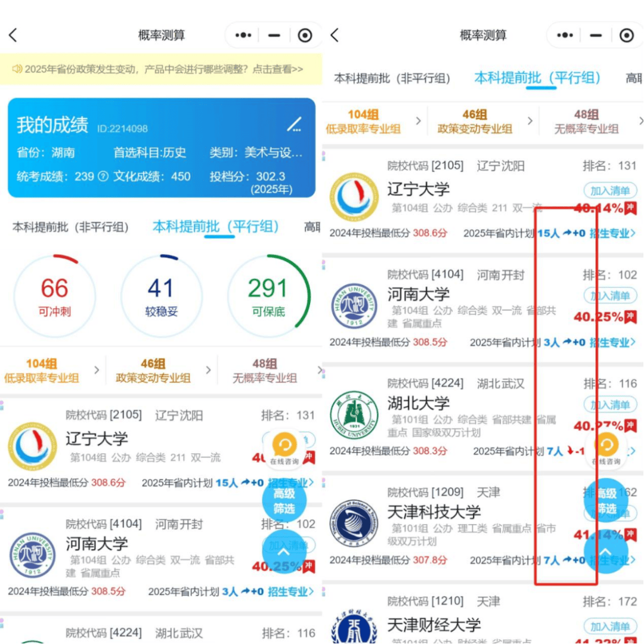This screenshot has height=644, width=644.
Task: Tap 308.3分 on 湖北大学 card
Action: [429, 451]
